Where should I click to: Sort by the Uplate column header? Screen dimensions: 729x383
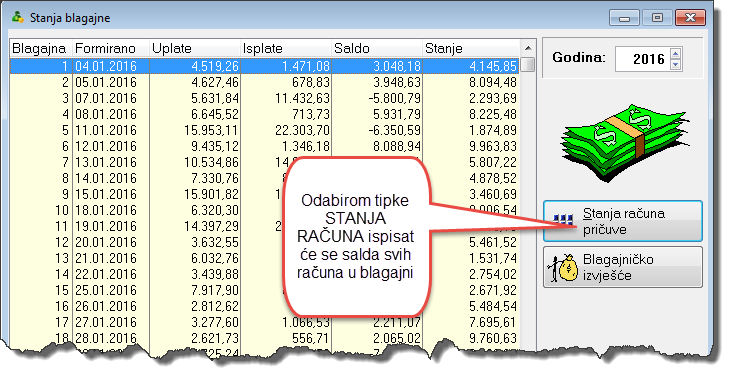(194, 48)
